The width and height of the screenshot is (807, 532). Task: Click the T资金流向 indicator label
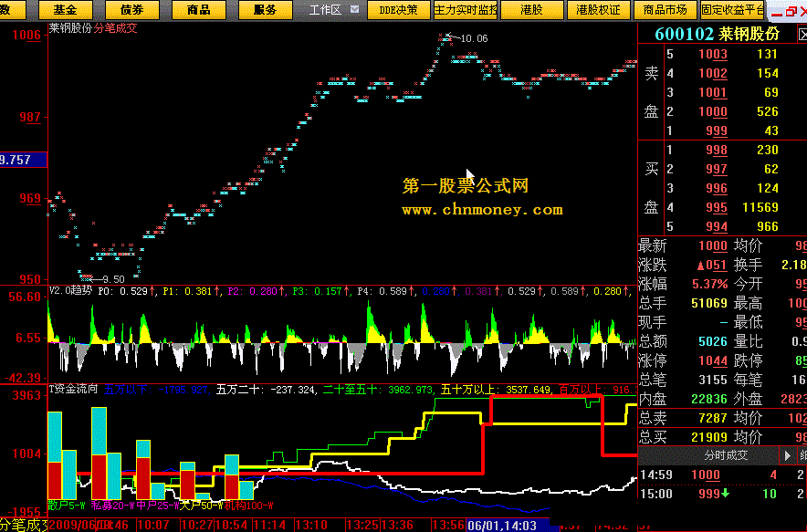point(74,389)
